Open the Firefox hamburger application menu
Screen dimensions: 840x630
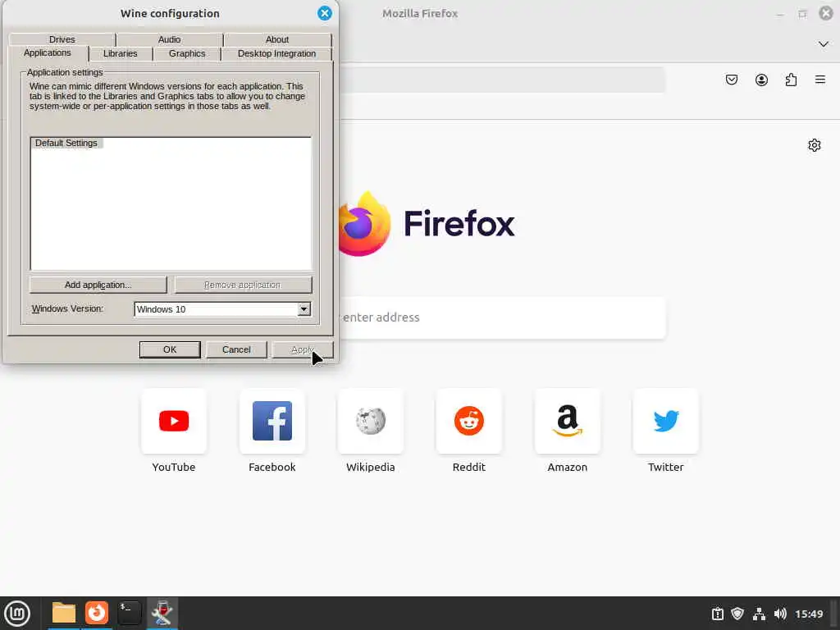[820, 80]
